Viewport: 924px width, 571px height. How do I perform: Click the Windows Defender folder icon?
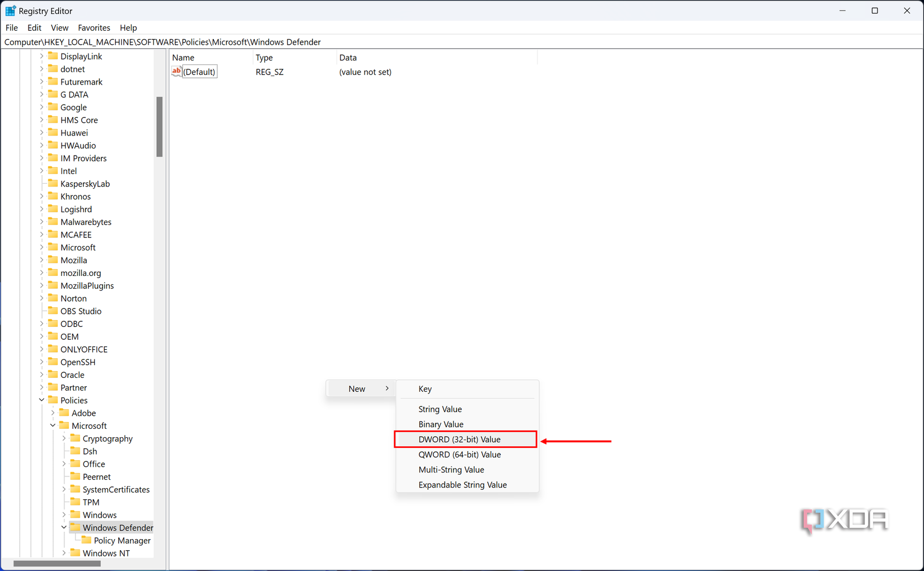pyautogui.click(x=76, y=527)
